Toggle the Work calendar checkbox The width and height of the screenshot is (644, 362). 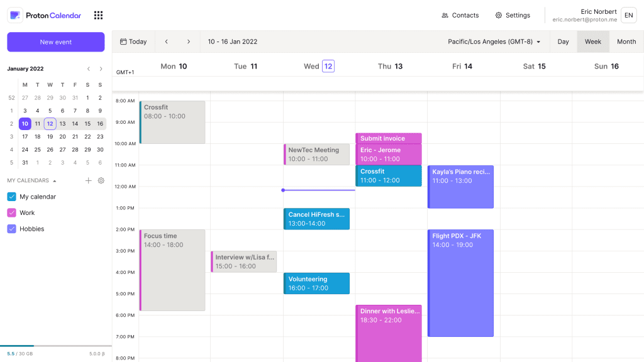click(x=11, y=212)
